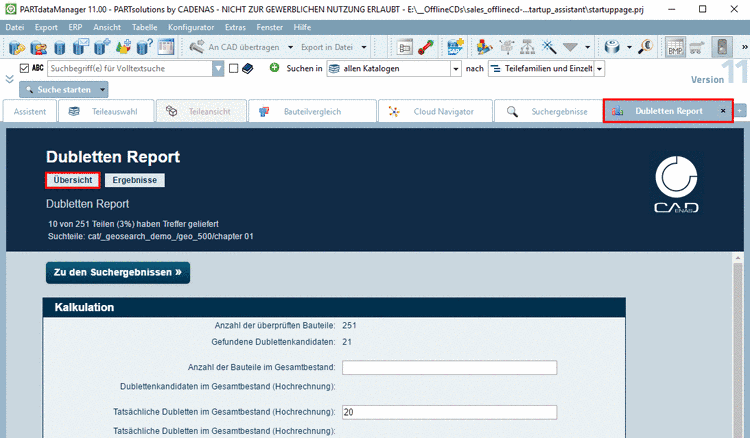750x438 pixels.
Task: Click the database with question mark icon
Action: pyautogui.click(x=144, y=47)
